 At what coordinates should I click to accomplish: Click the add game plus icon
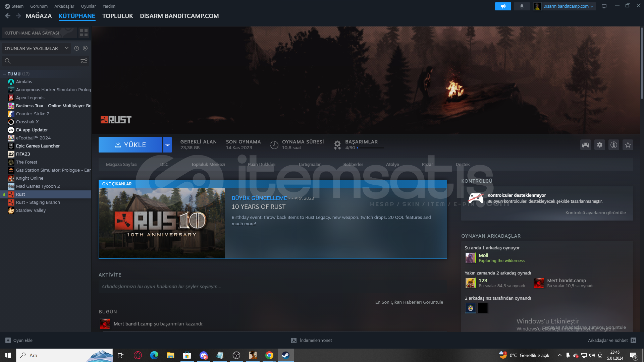click(8, 340)
